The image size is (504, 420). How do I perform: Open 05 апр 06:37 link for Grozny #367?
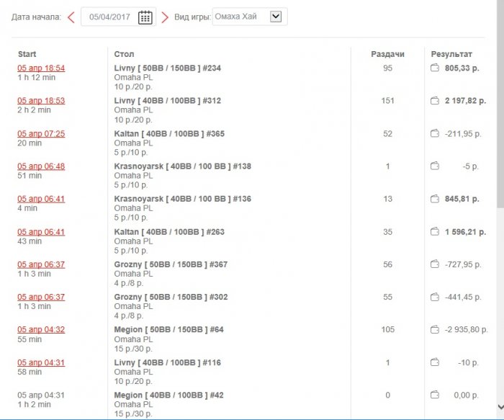coord(41,264)
